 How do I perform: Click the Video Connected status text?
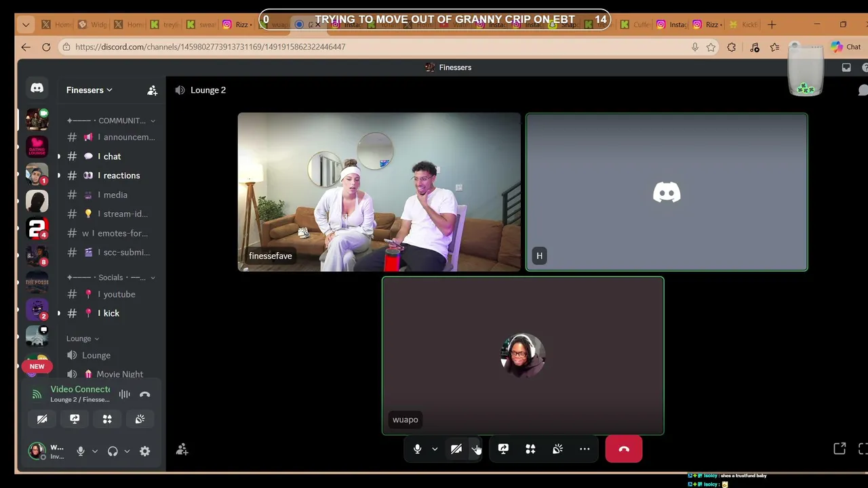point(80,389)
